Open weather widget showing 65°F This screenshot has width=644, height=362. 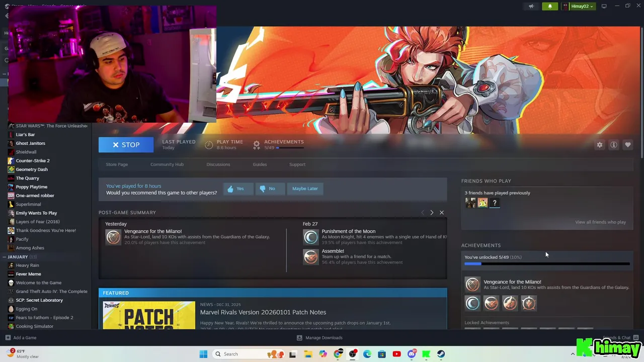tap(23, 354)
